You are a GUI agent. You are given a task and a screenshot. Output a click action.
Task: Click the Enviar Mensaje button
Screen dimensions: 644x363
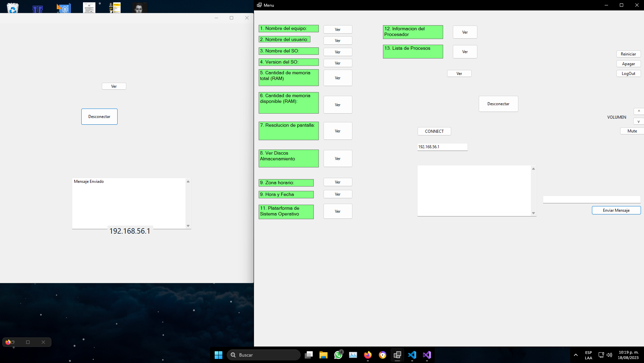point(616,210)
